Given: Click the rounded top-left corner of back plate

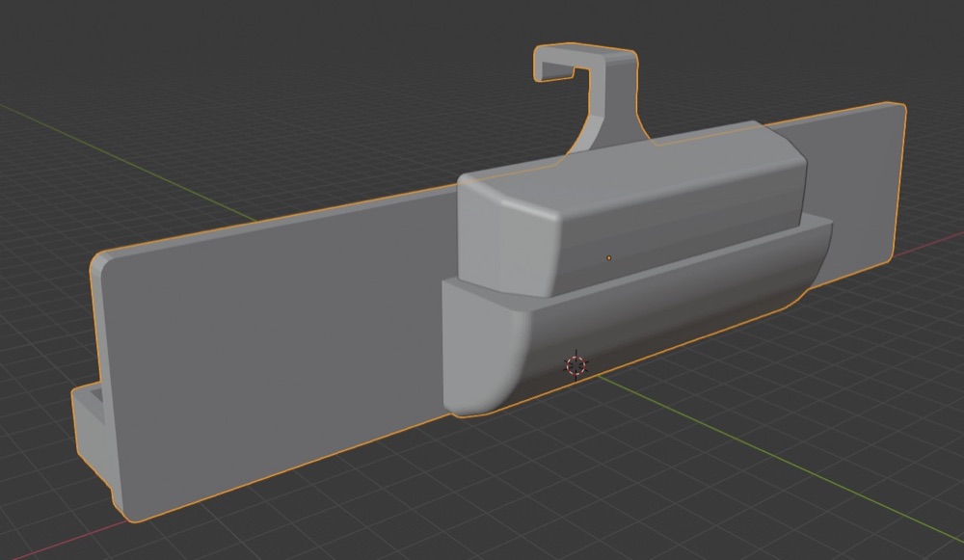Looking at the screenshot, I should [101, 264].
